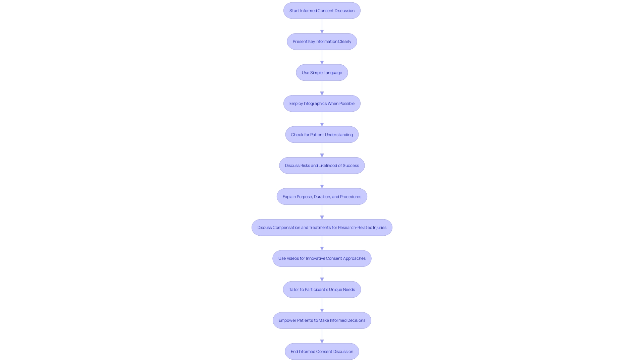Click the Use Simple Language flowchart node
Screen dimensions: 644x362
point(322,72)
